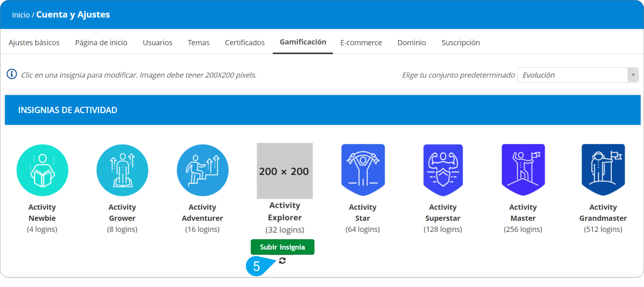
Task: Click the Activity Star badge icon
Action: (363, 169)
